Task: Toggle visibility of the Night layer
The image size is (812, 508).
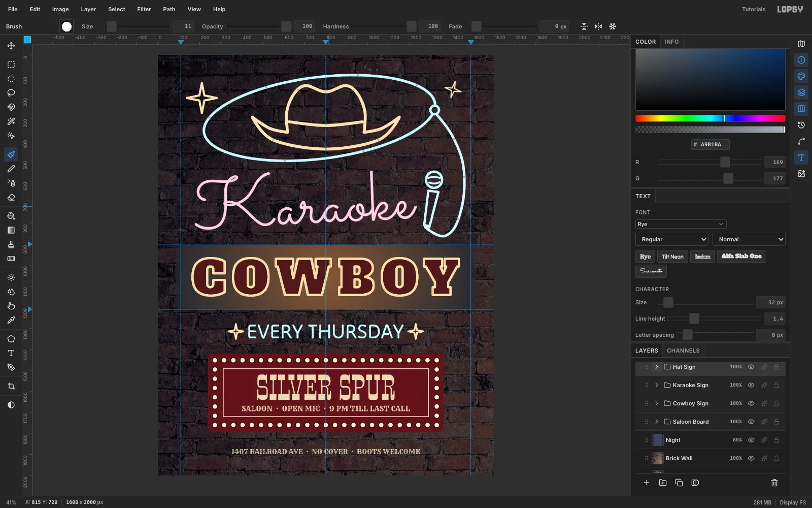Action: click(751, 440)
